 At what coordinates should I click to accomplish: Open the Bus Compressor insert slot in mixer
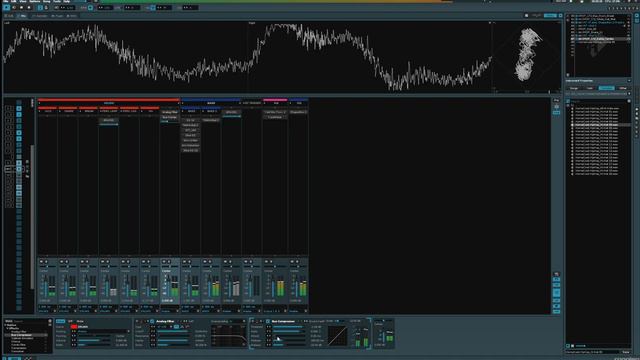click(170, 118)
